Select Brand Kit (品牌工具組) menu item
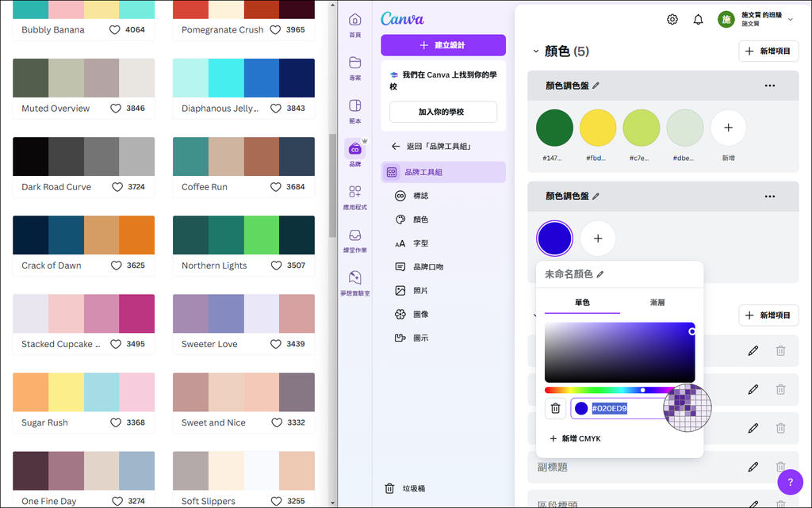This screenshot has height=508, width=812. [443, 172]
